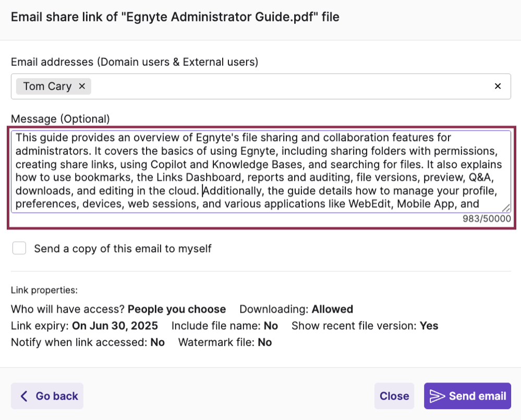This screenshot has height=420, width=521.
Task: Go back to the previous share step
Action: (47, 396)
